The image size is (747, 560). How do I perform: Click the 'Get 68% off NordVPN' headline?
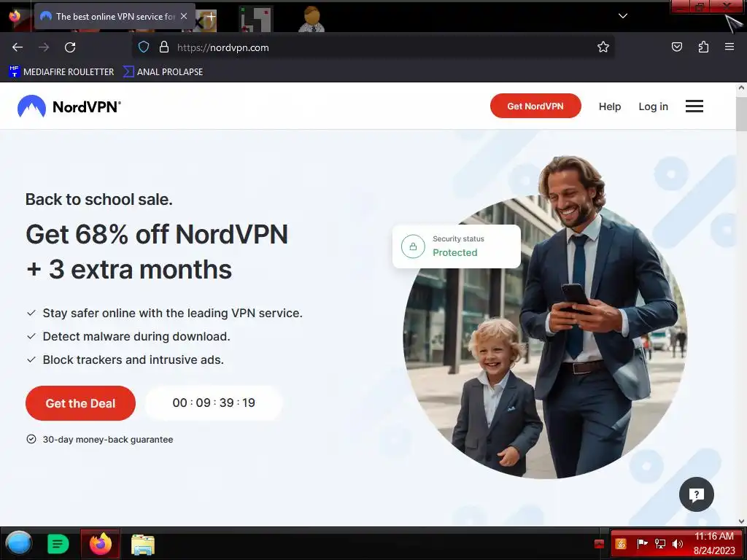click(x=157, y=234)
